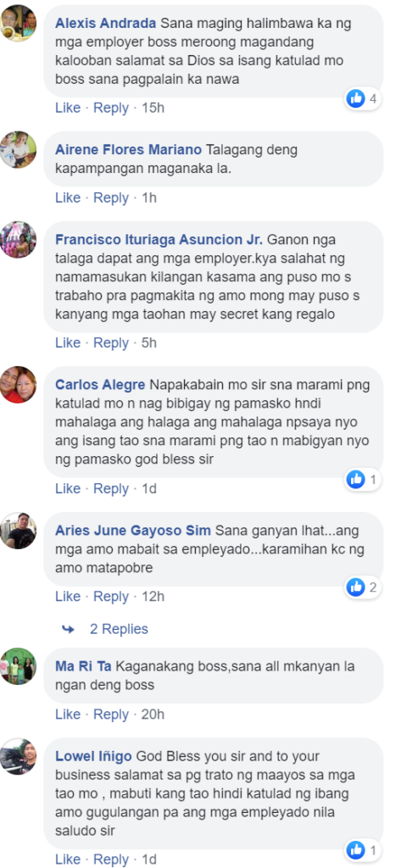This screenshot has height=868, width=407.
Task: Open Alexis Andrada's profile picture
Action: (19, 23)
